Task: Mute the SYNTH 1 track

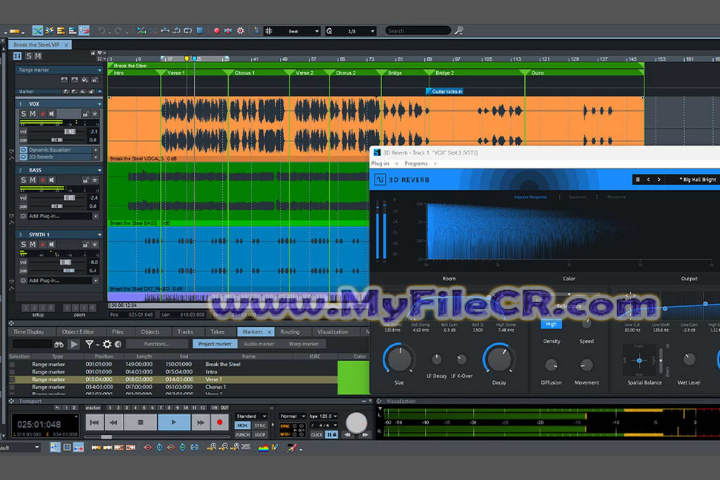Action: (33, 244)
